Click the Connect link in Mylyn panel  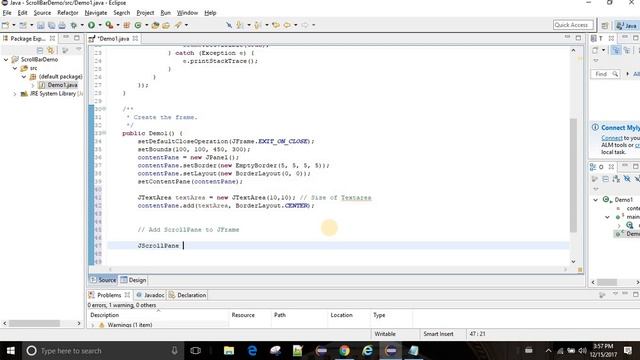[612, 138]
